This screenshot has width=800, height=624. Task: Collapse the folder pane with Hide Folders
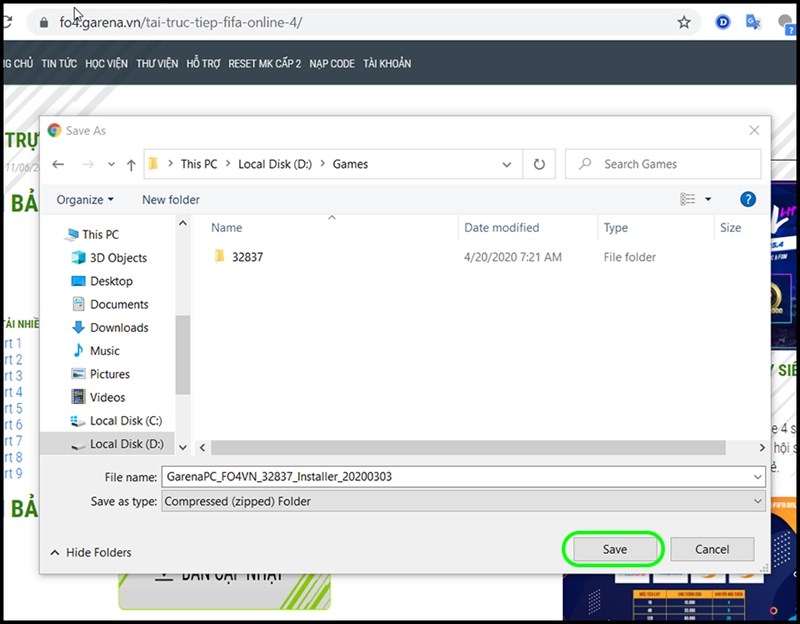pos(91,553)
